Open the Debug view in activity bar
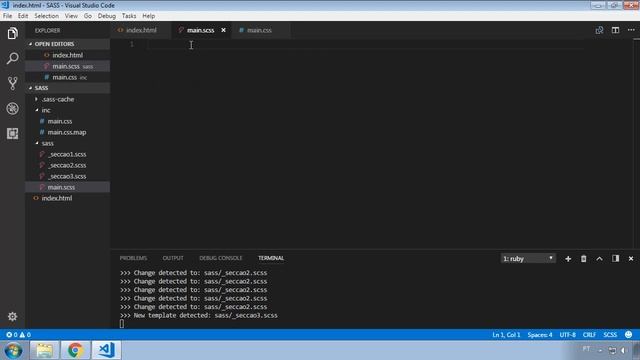640x360 pixels. coord(12,109)
